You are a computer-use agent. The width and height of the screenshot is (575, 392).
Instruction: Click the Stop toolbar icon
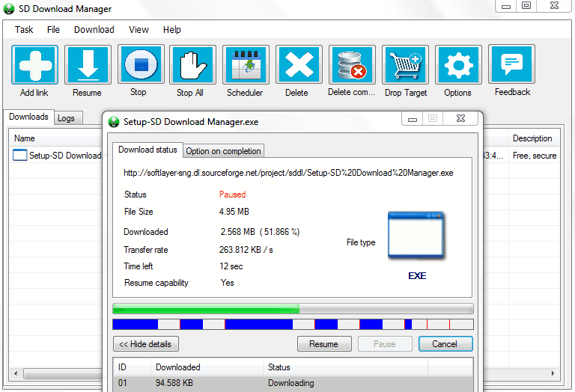click(x=141, y=65)
